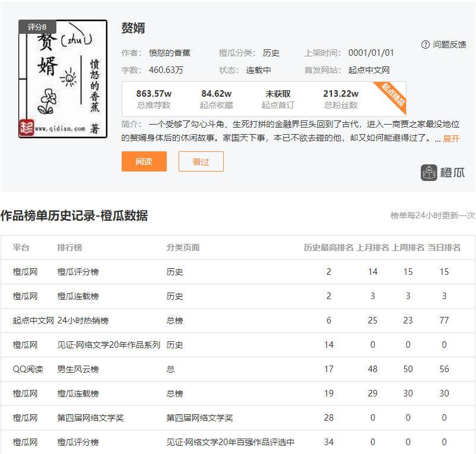Click the 平台 column header
The image size is (476, 454).
coord(21,247)
